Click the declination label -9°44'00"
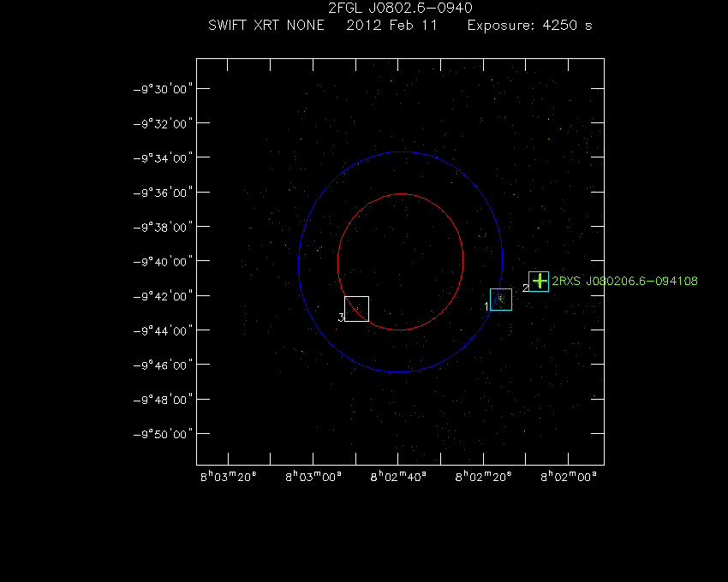Screen dimensions: 728x582 (163, 331)
